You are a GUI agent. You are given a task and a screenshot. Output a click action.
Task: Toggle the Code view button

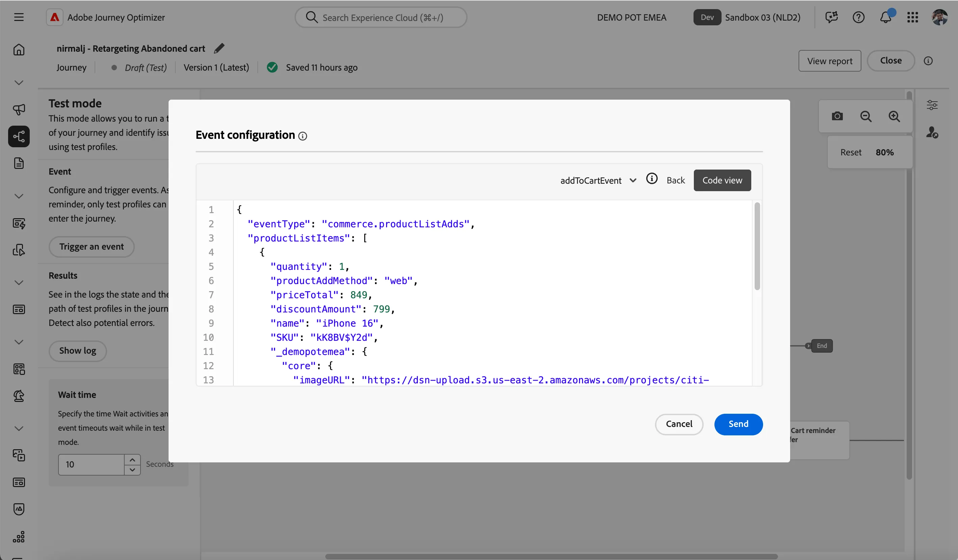722,180
